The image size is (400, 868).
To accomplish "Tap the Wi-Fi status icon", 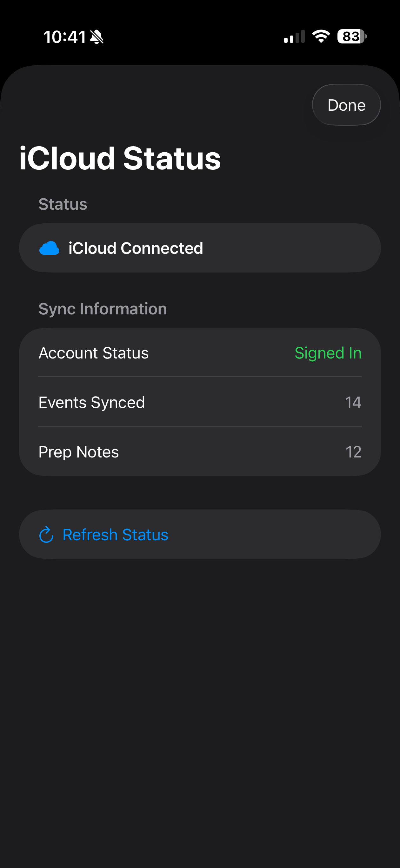I will 321,36.
